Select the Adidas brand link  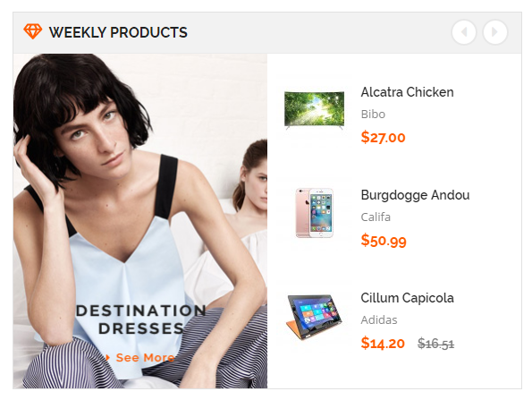(x=379, y=319)
